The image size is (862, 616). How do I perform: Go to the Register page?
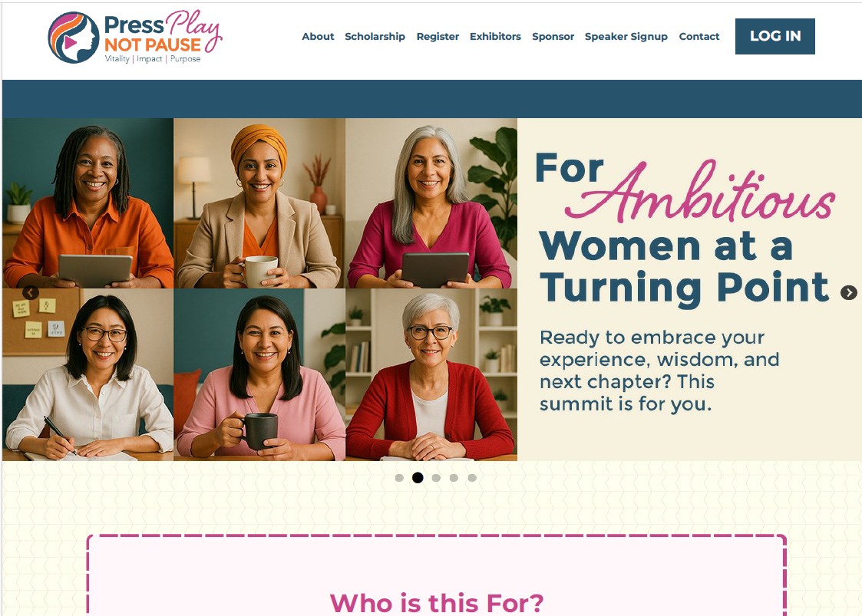pos(438,36)
